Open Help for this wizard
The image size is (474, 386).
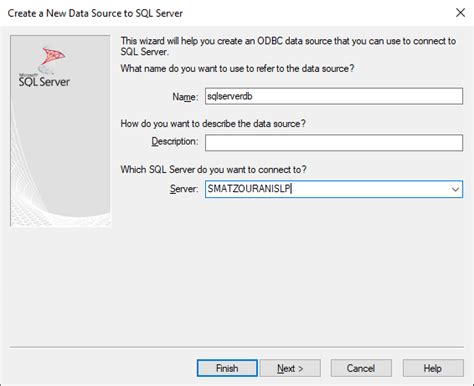coord(433,368)
